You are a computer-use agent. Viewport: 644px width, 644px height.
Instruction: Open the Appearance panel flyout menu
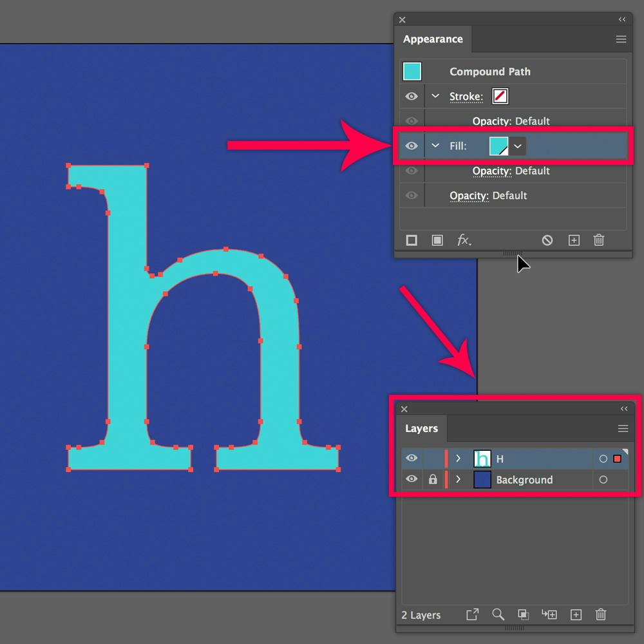pos(621,39)
